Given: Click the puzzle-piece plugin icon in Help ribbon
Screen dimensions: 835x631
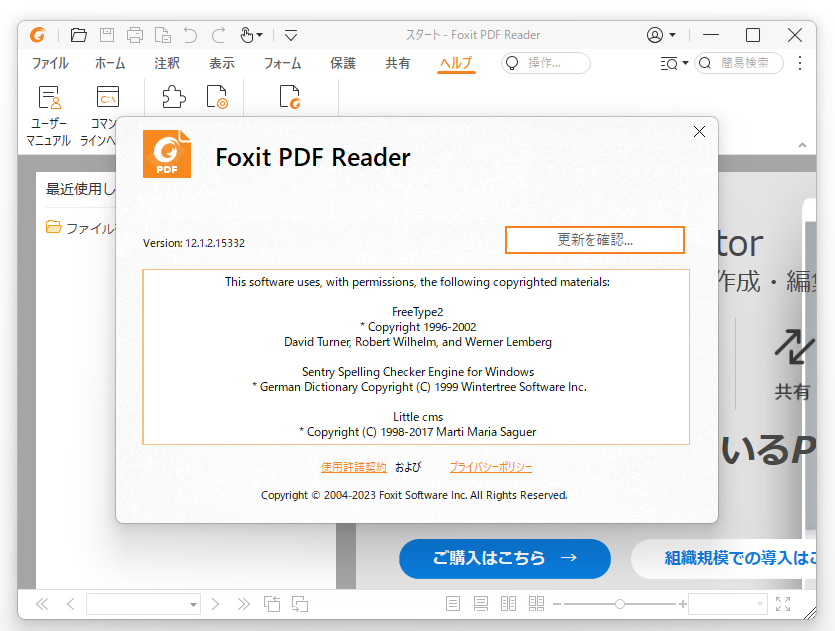Looking at the screenshot, I should (x=172, y=96).
